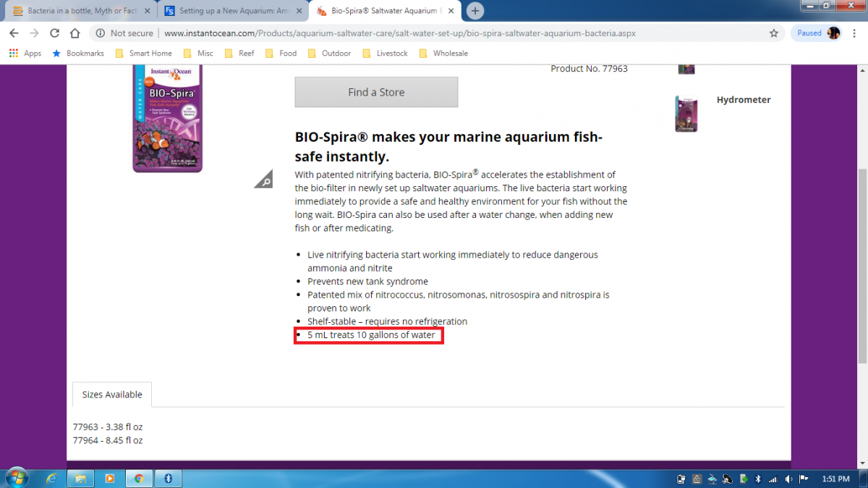Image resolution: width=868 pixels, height=488 pixels.
Task: Expand the Livestock bookmarks folder
Action: click(x=385, y=54)
